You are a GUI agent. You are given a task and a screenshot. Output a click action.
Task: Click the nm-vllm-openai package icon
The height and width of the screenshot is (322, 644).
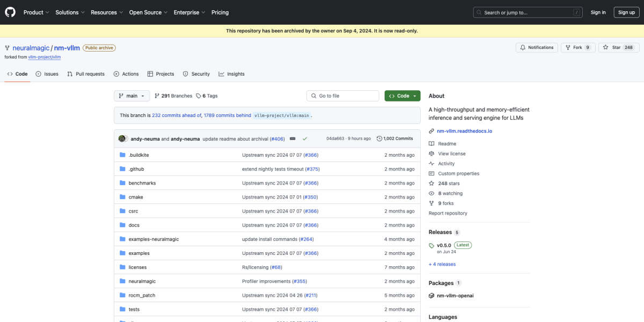click(x=431, y=296)
